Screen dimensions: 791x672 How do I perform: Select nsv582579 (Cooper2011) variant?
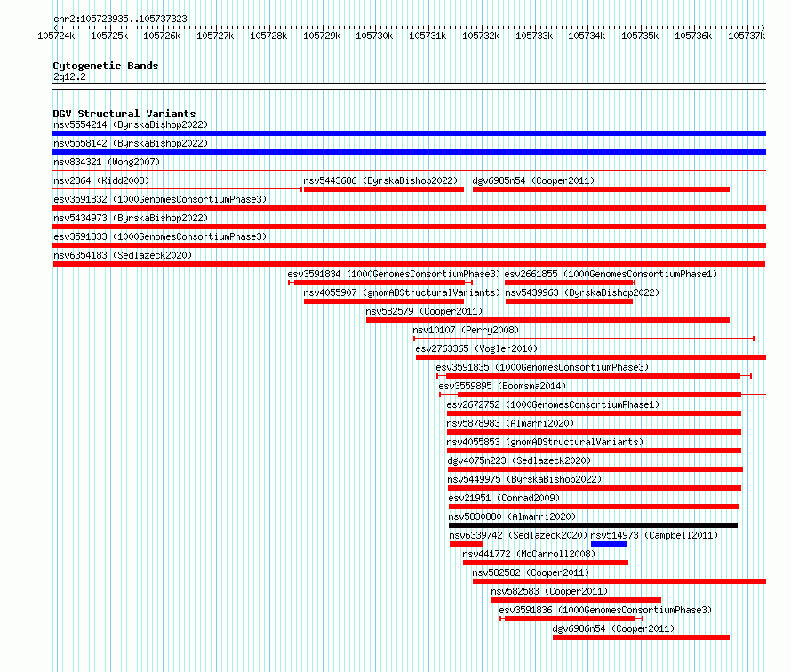(424, 311)
